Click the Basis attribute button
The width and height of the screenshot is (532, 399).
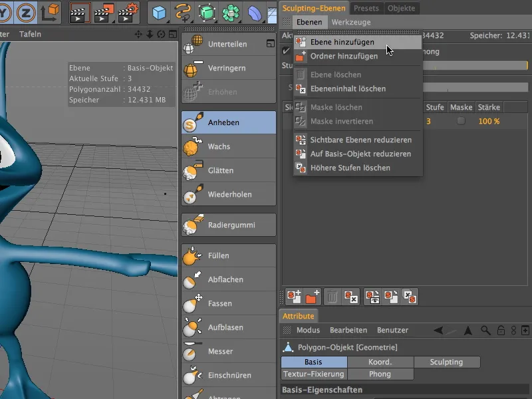[x=314, y=362]
